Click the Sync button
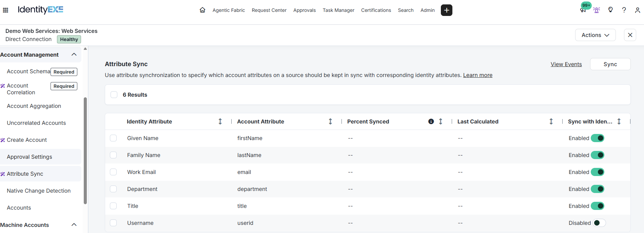Viewport: 644px width, 233px height. 610,64
